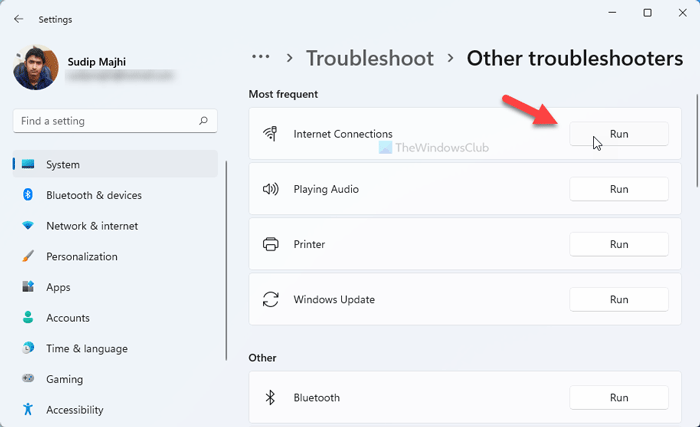Image resolution: width=700 pixels, height=427 pixels.
Task: Run the Internet Connections troubleshooter
Action: 618,134
